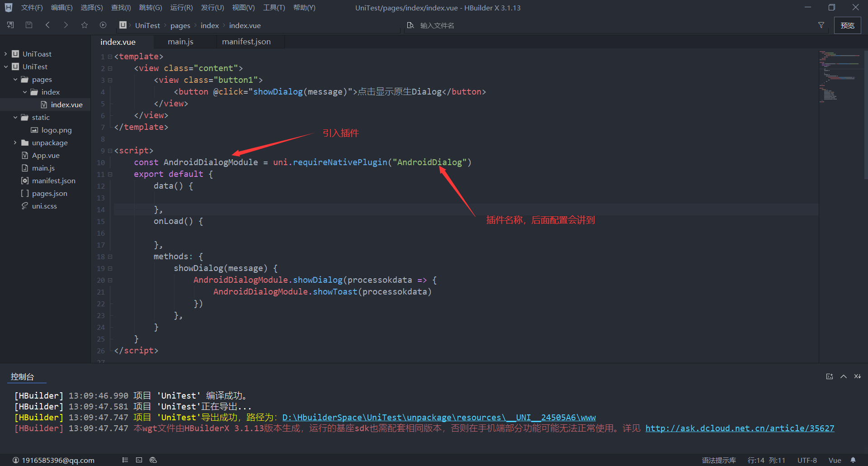Fold the script block at line 9
This screenshot has width=868, height=466.
point(110,151)
